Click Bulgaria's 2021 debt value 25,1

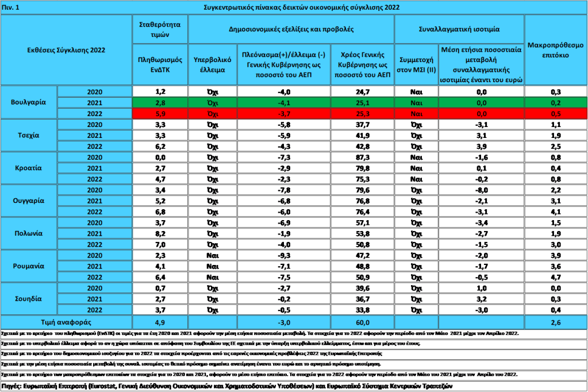tap(362, 102)
